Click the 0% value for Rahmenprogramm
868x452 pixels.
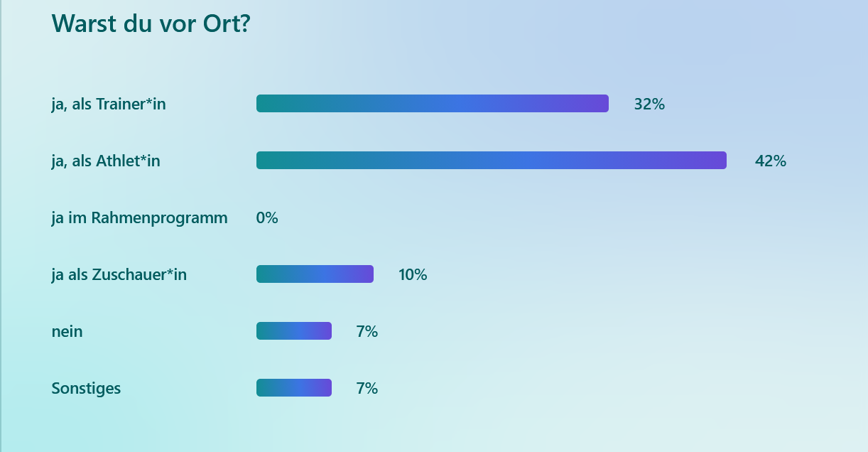click(x=267, y=217)
